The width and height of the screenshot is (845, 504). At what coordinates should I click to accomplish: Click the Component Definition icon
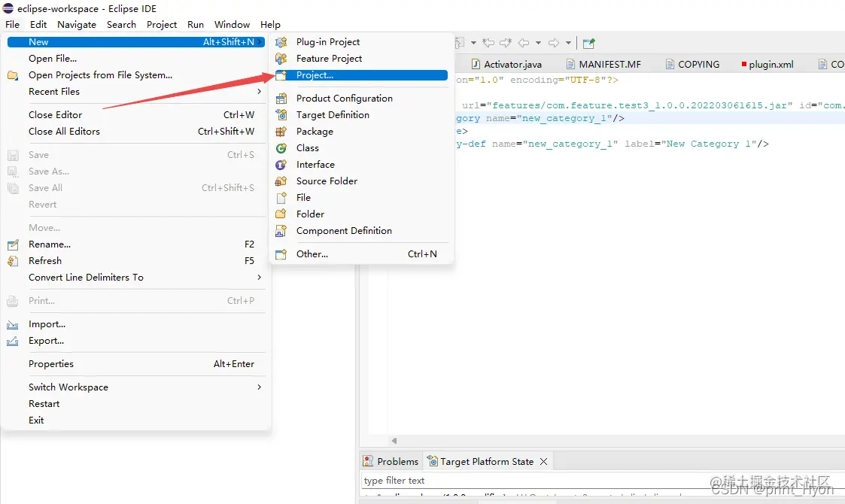point(281,231)
